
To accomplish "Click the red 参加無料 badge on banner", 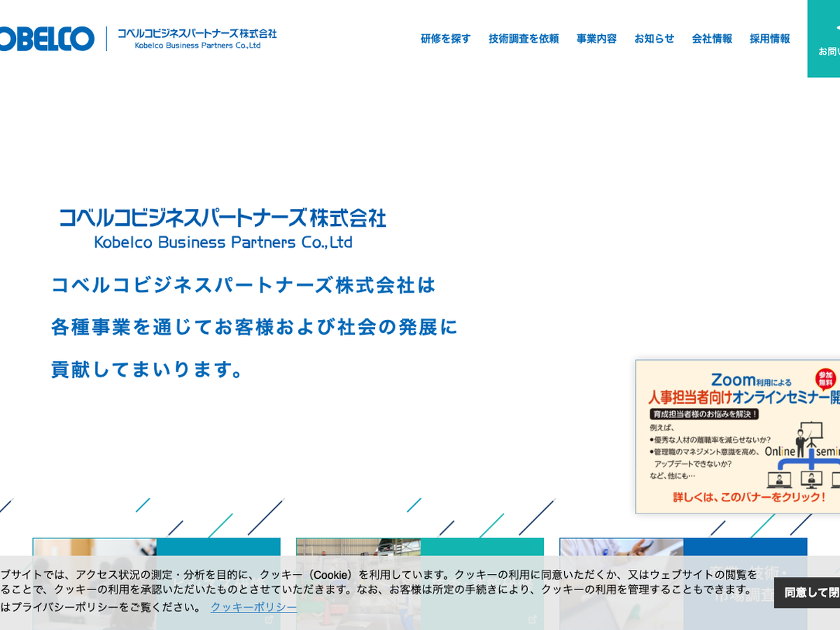I will point(825,379).
